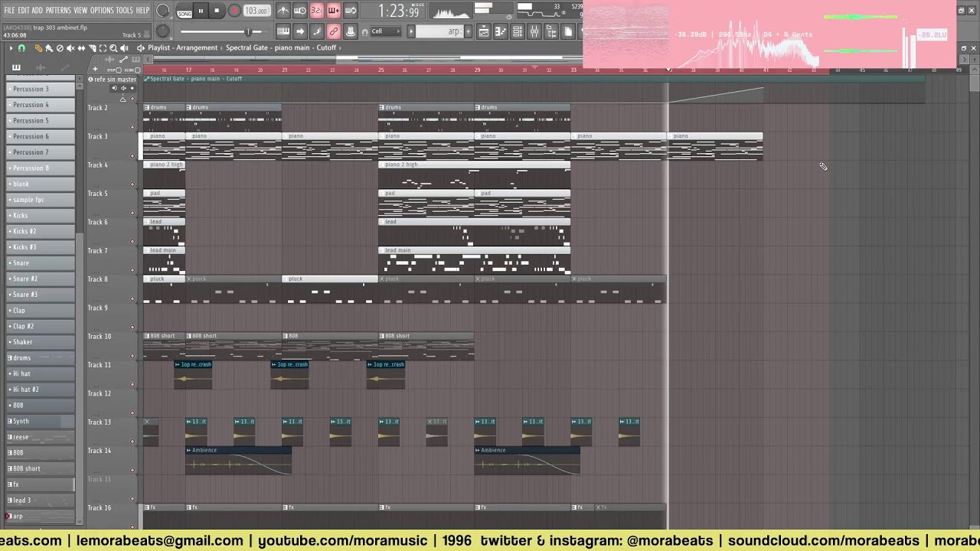This screenshot has height=551, width=980.
Task: Open the VIEW menu
Action: (80, 11)
